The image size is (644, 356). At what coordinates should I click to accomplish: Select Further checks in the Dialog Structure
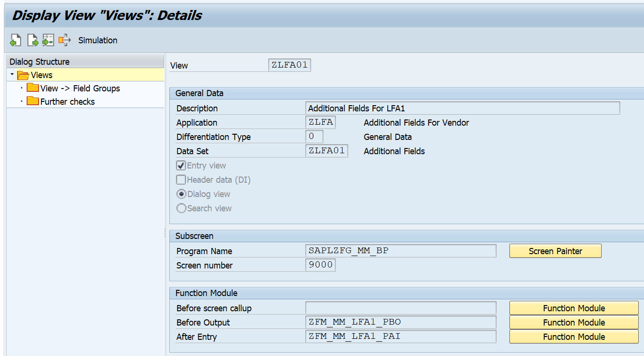pyautogui.click(x=70, y=101)
